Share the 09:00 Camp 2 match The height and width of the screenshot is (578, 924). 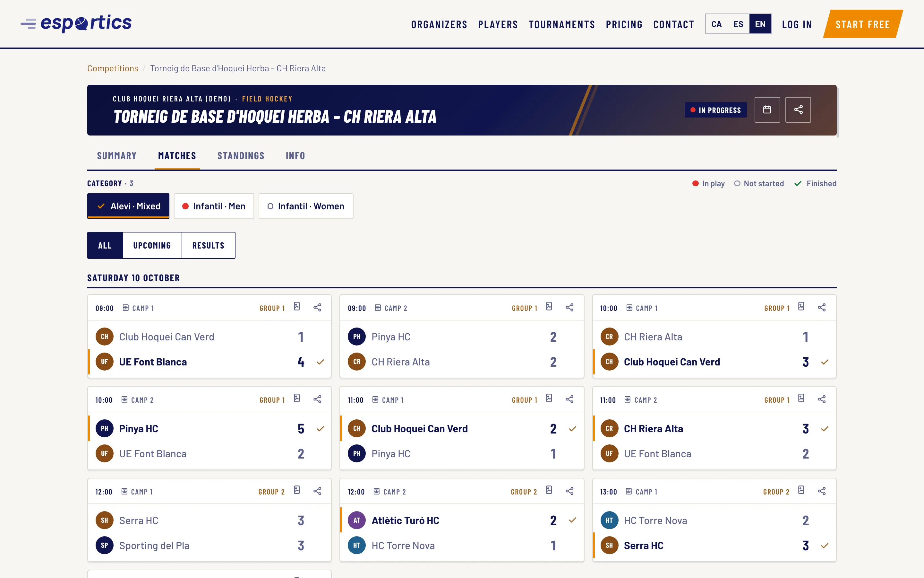click(x=569, y=307)
